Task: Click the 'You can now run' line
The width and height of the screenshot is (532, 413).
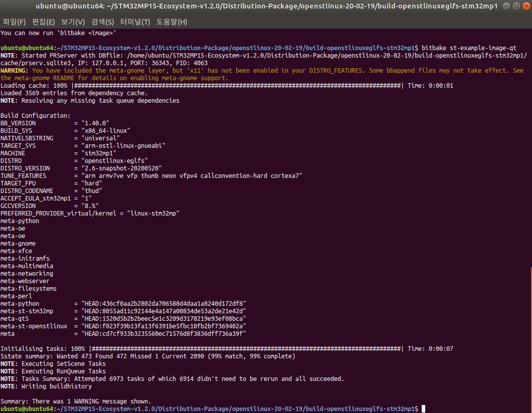Action: pyautogui.click(x=58, y=33)
